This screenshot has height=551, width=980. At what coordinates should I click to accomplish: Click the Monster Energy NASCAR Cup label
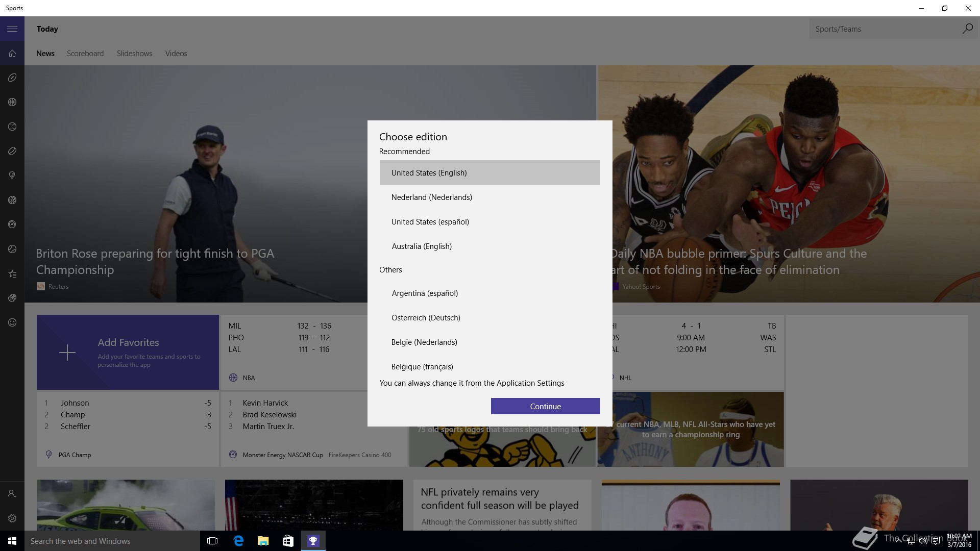[283, 455]
